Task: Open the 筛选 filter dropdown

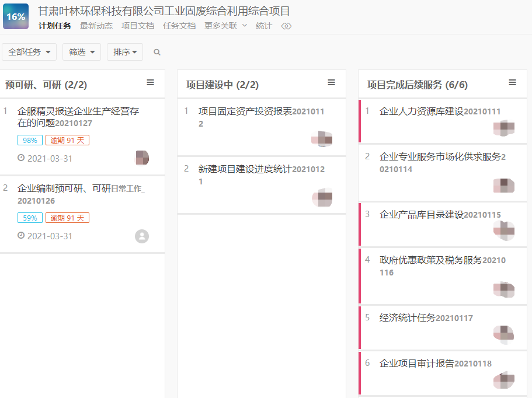Action: tap(82, 52)
